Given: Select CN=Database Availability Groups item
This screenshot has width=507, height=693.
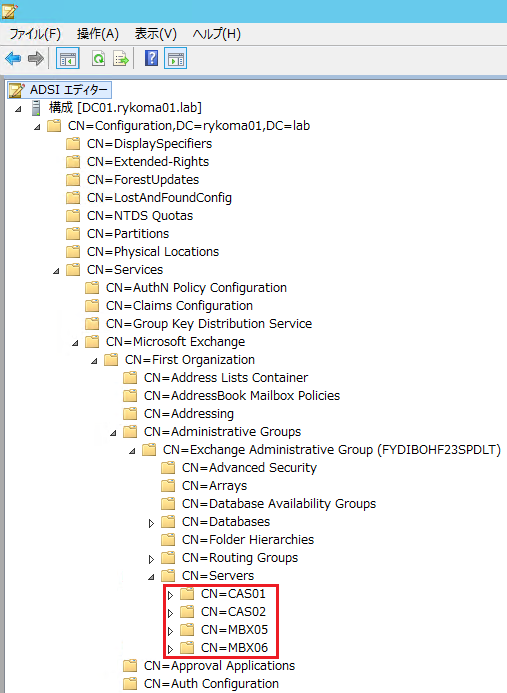Looking at the screenshot, I should point(279,503).
